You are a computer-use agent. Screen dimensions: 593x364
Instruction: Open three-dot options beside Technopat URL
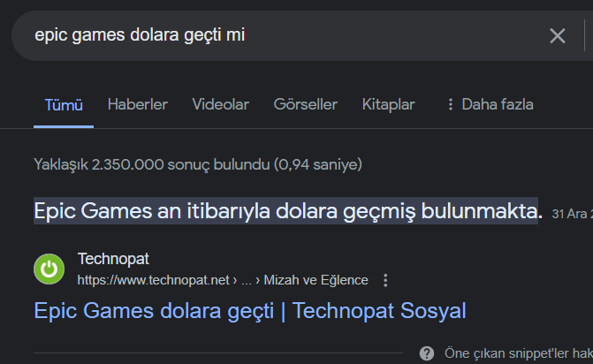[385, 280]
